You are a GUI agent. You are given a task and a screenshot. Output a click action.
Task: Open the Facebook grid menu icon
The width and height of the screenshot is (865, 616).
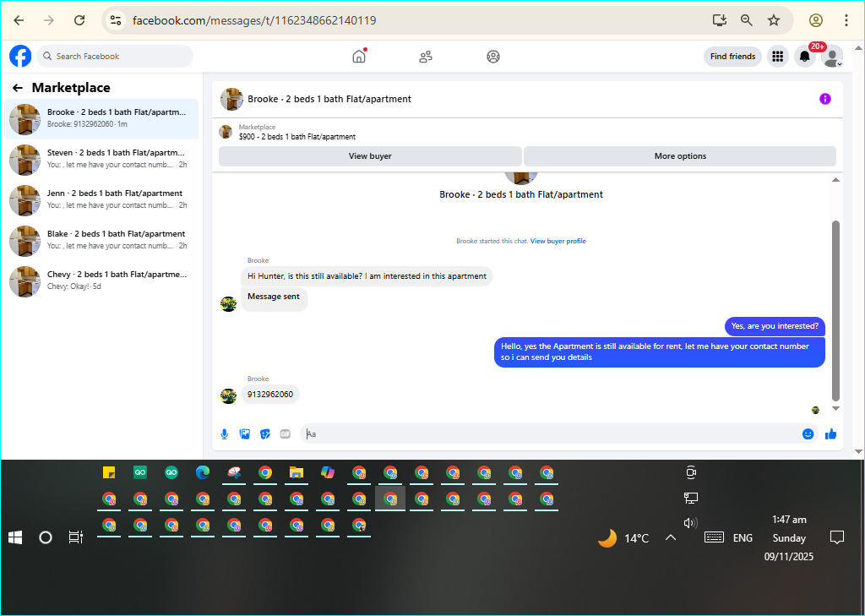(778, 57)
